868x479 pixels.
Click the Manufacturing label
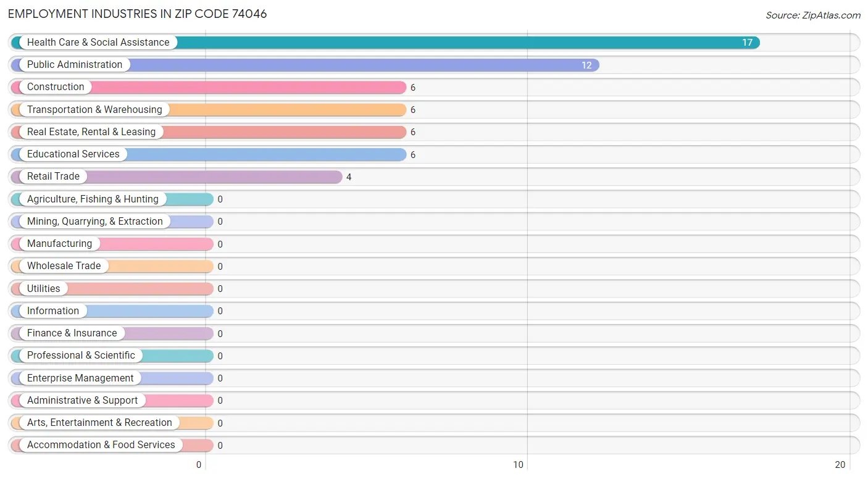[x=59, y=243]
